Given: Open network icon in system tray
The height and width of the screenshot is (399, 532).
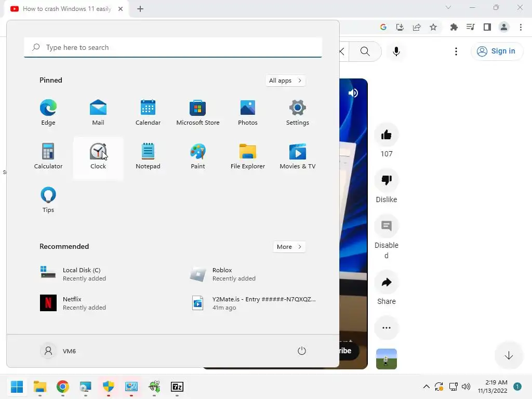Looking at the screenshot, I should [x=453, y=387].
